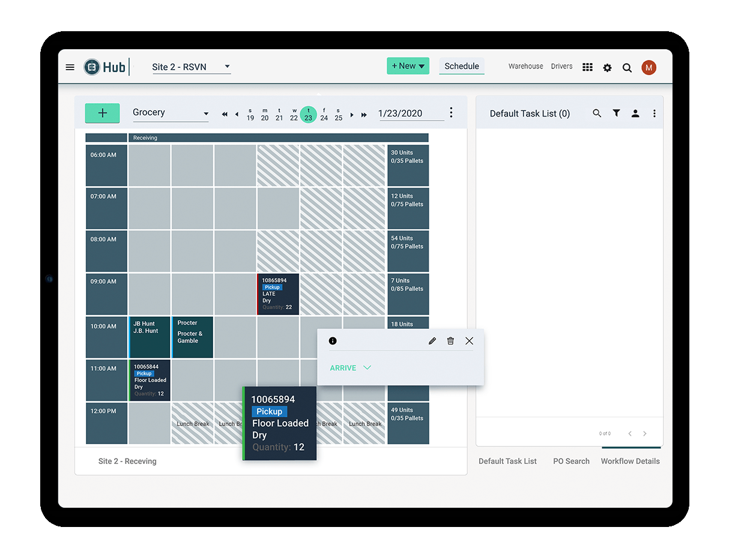Jump forward a week with double-right arrow
Viewport: 732px width, 560px height.
tap(364, 114)
